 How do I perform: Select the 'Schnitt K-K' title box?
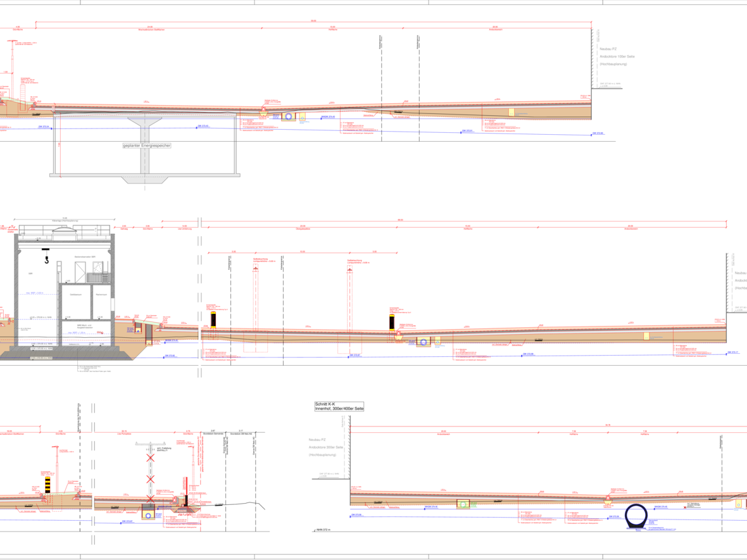click(x=339, y=406)
